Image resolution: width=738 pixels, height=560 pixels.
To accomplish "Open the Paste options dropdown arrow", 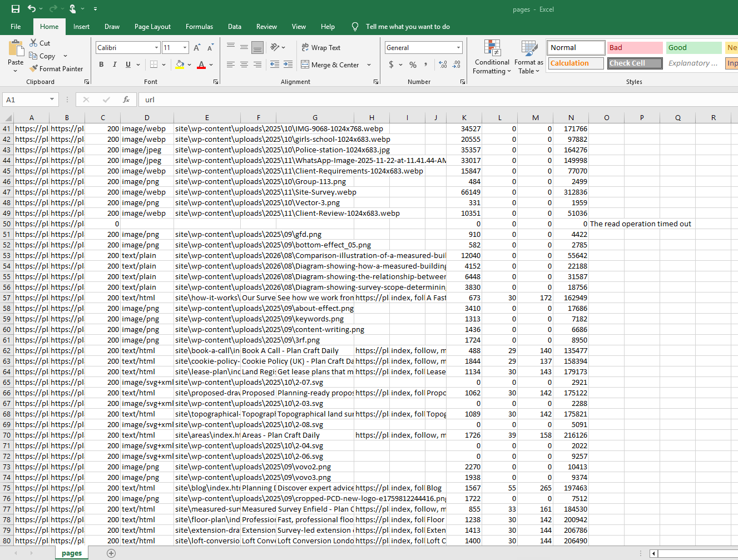I will pyautogui.click(x=16, y=71).
